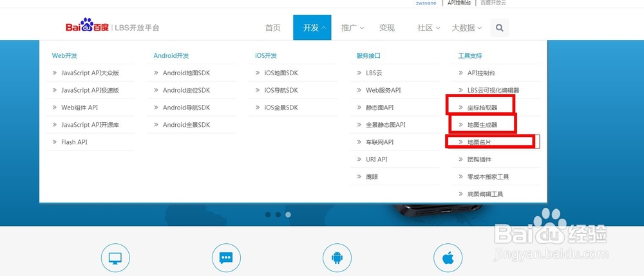Select the second carousel dot indicator

[278, 214]
